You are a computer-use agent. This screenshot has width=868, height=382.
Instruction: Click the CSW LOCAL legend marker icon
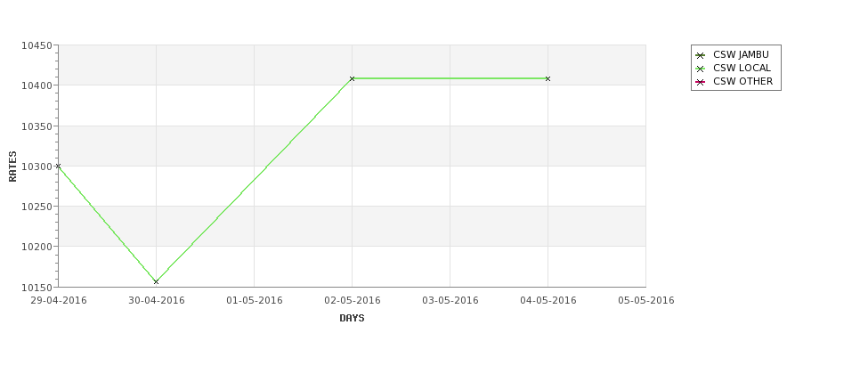701,69
